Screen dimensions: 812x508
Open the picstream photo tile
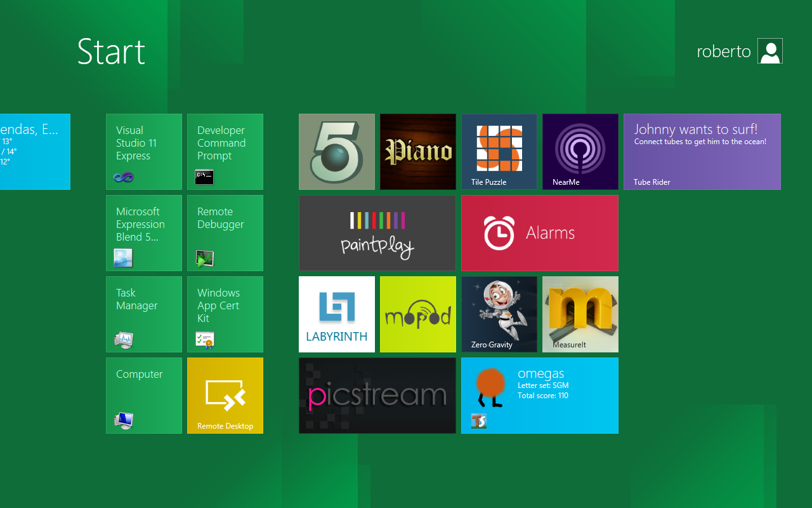point(377,396)
